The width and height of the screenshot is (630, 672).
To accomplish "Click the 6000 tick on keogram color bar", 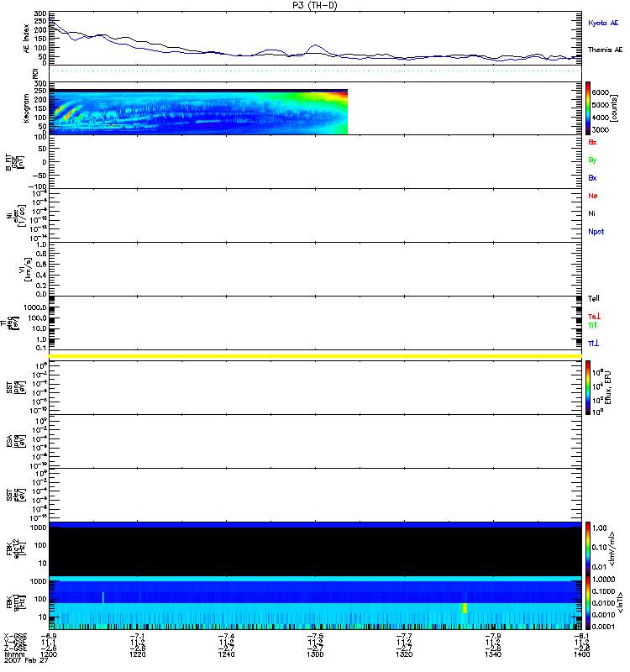I will pyautogui.click(x=601, y=92).
